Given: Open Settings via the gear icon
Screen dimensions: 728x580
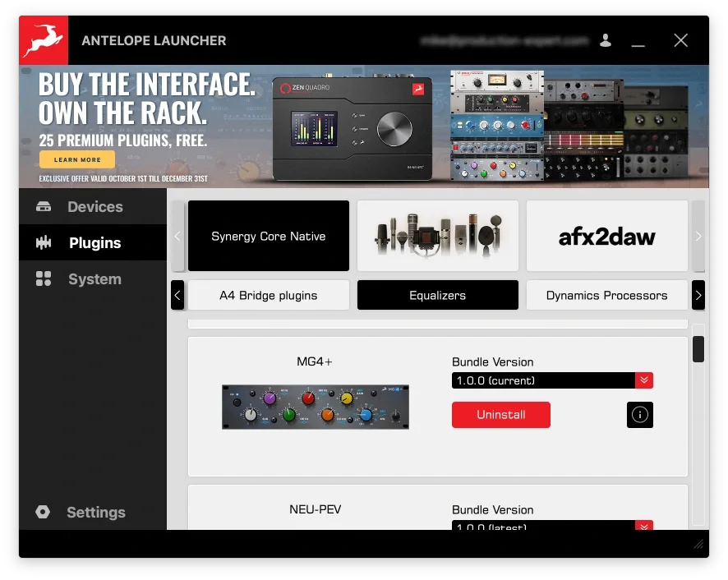Looking at the screenshot, I should [x=44, y=512].
